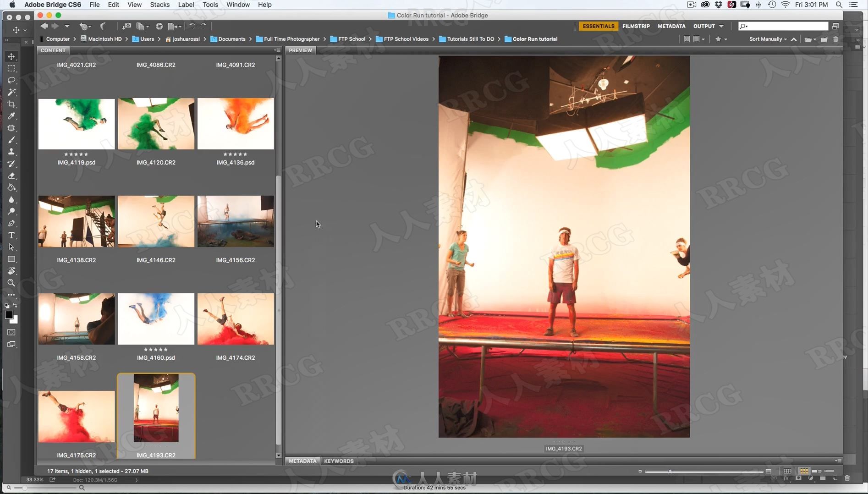Screen dimensions: 868x494
Task: Click inside the Bridge search field
Action: click(783, 26)
